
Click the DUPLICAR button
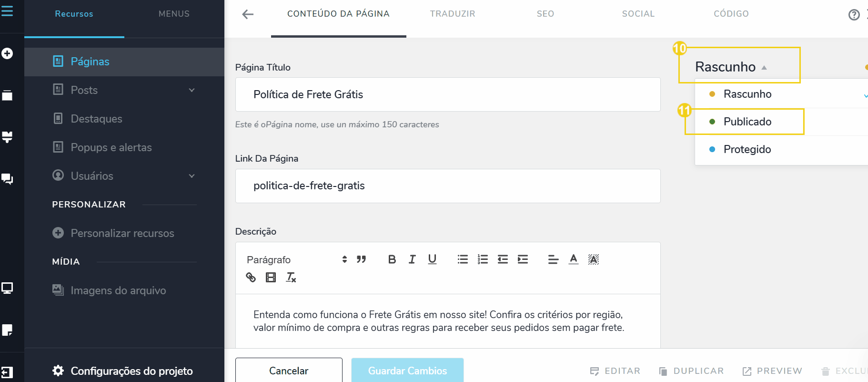coord(691,371)
